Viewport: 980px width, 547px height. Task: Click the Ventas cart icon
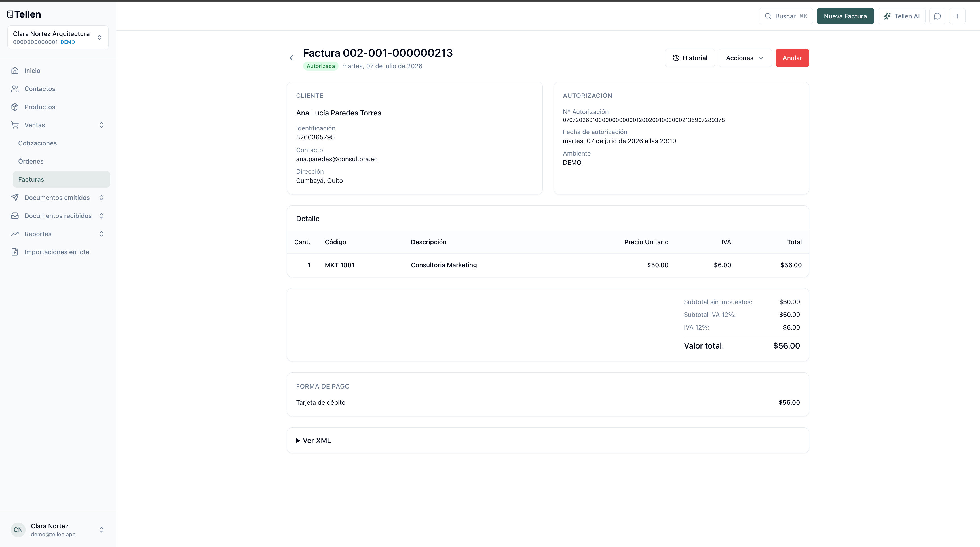(x=15, y=125)
